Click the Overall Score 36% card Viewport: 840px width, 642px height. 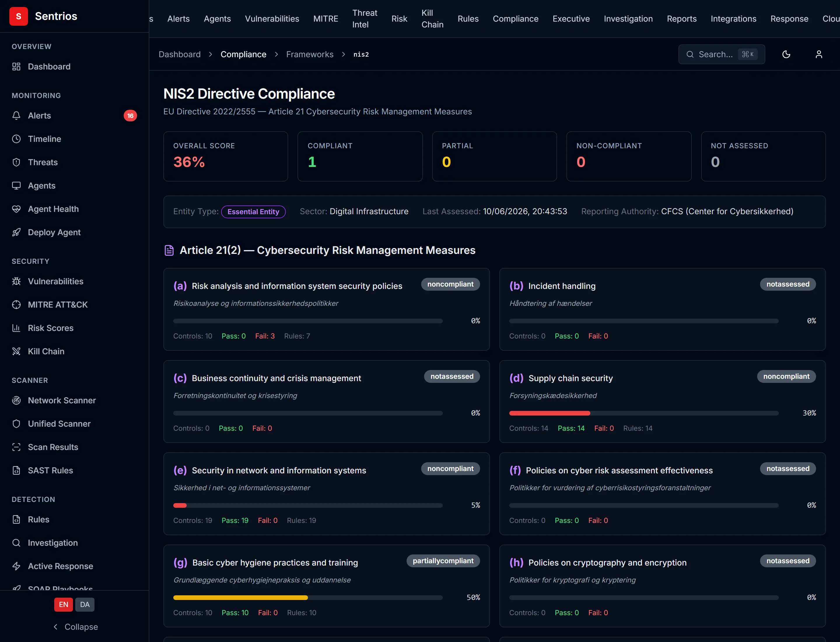click(225, 156)
